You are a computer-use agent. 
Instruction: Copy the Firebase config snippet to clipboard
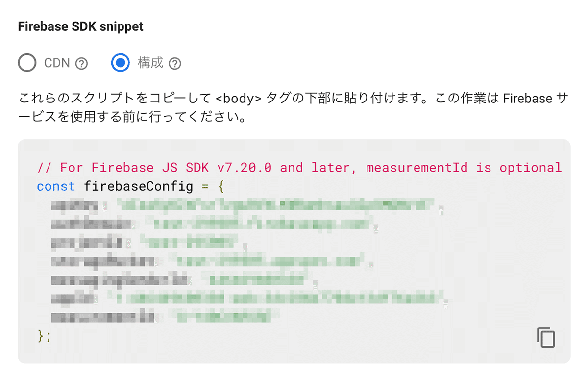[545, 337]
